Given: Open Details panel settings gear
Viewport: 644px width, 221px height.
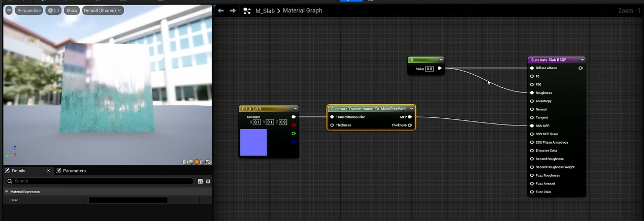Looking at the screenshot, I should 208,181.
